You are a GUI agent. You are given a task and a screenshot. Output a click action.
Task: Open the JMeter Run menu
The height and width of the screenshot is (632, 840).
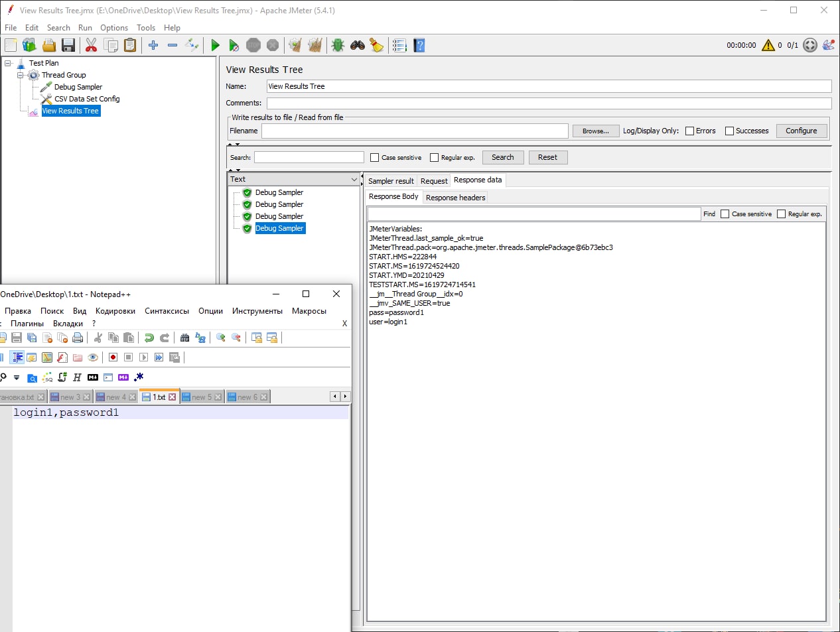tap(85, 28)
